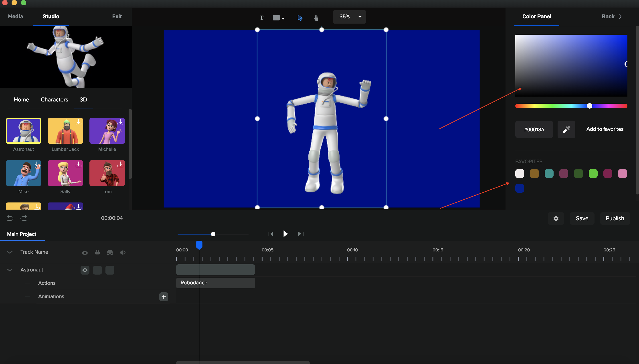The image size is (639, 364).
Task: Select the white favorite swatch
Action: 520,174
